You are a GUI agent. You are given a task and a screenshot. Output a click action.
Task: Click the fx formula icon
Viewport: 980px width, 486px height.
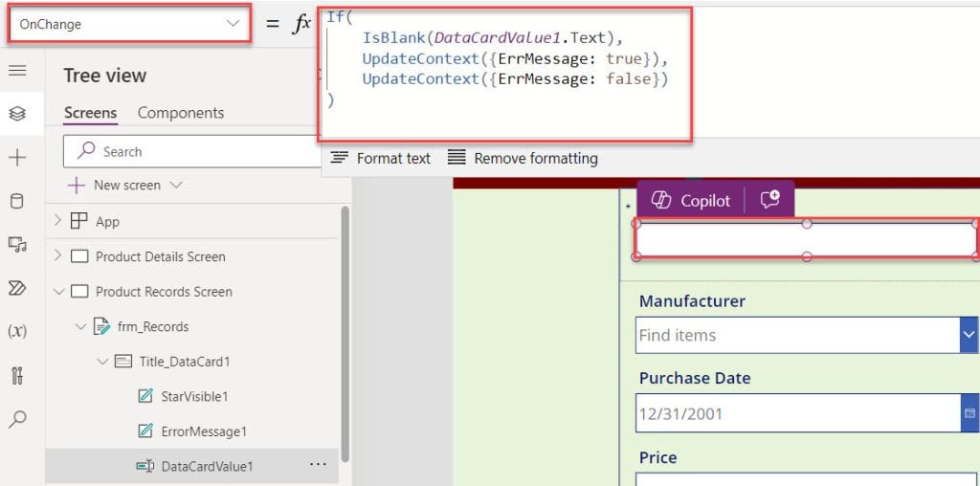point(301,24)
